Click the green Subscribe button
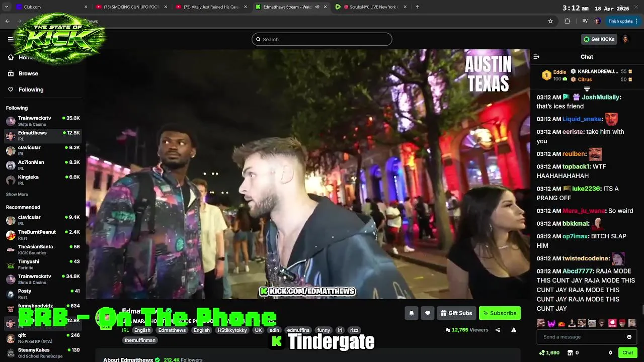 point(500,313)
